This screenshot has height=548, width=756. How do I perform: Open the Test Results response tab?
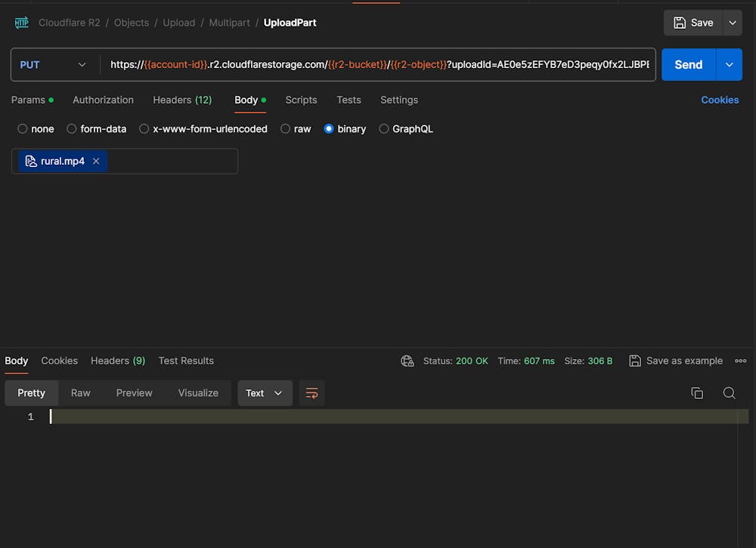pyautogui.click(x=186, y=361)
